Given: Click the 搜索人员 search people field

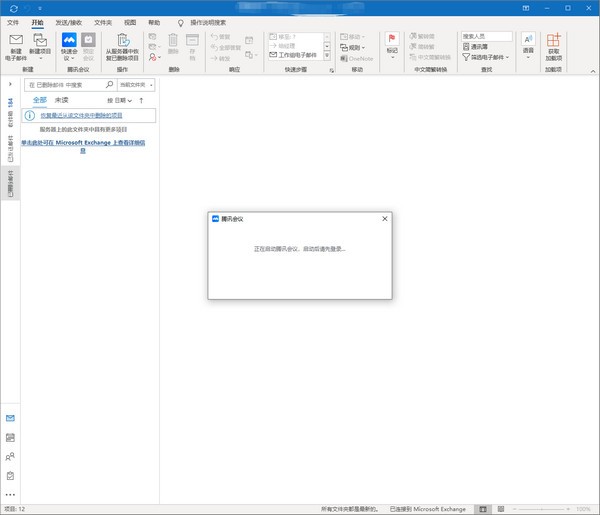Looking at the screenshot, I should [x=485, y=36].
